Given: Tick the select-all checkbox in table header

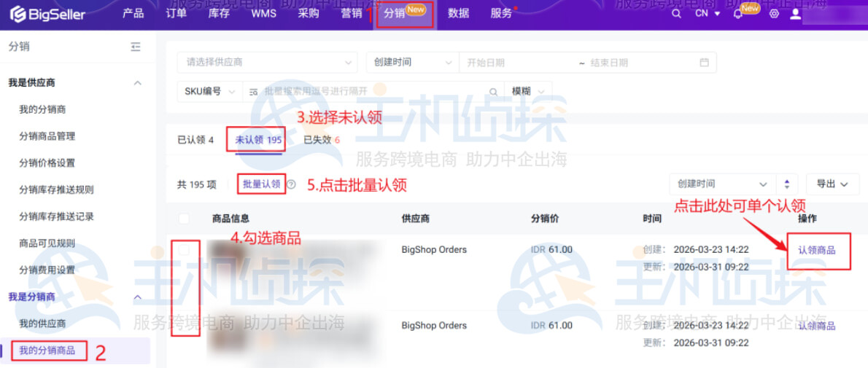Looking at the screenshot, I should (x=185, y=219).
